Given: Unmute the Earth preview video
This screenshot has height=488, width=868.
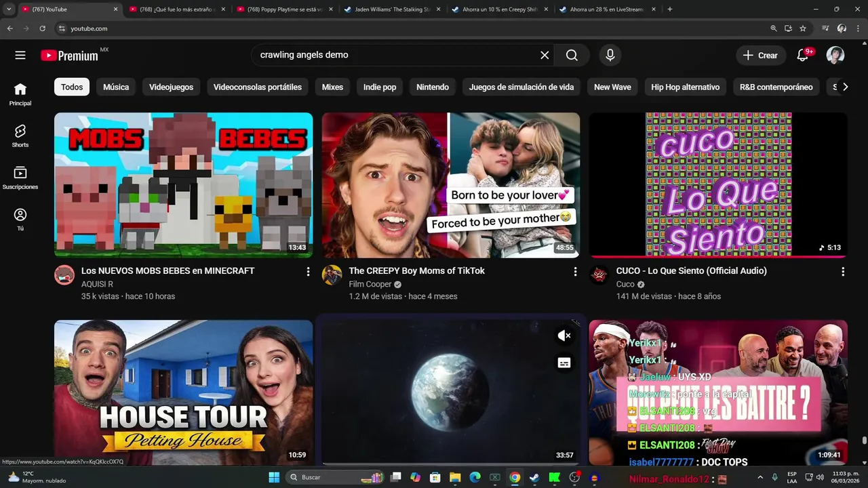Looking at the screenshot, I should 564,335.
